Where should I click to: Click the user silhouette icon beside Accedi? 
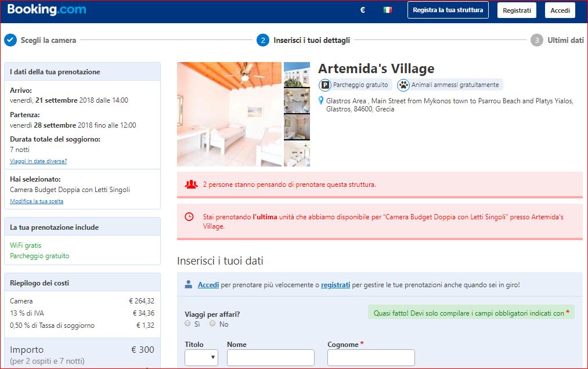(x=188, y=285)
